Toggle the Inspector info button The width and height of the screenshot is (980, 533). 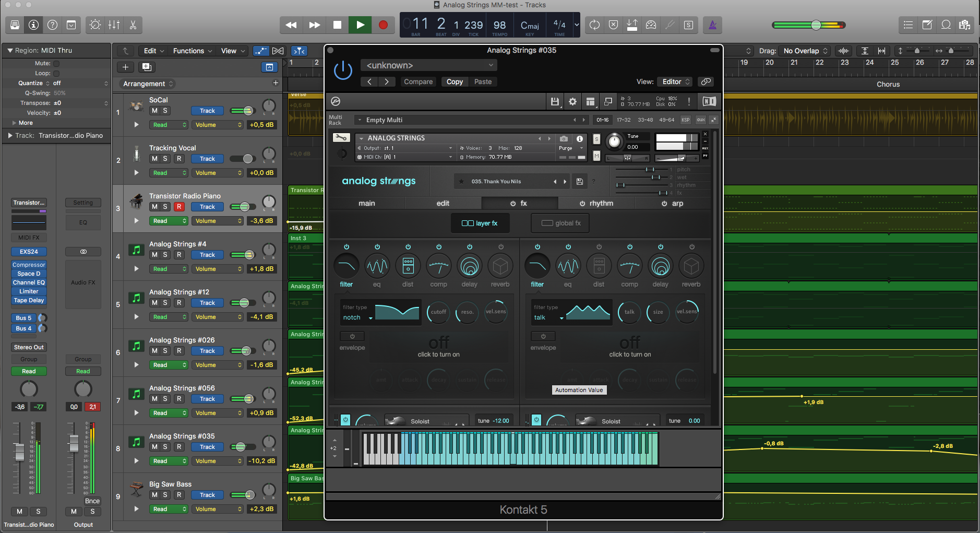point(34,25)
